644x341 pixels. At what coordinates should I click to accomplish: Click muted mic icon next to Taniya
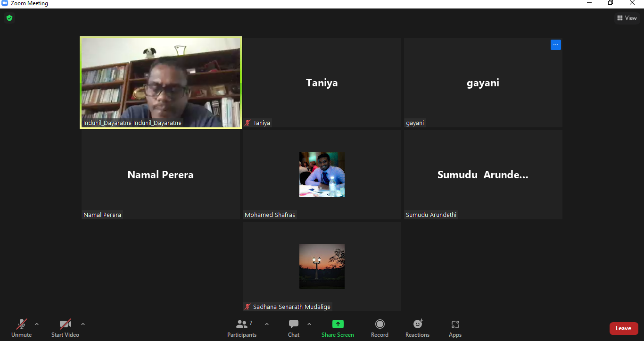(x=248, y=123)
